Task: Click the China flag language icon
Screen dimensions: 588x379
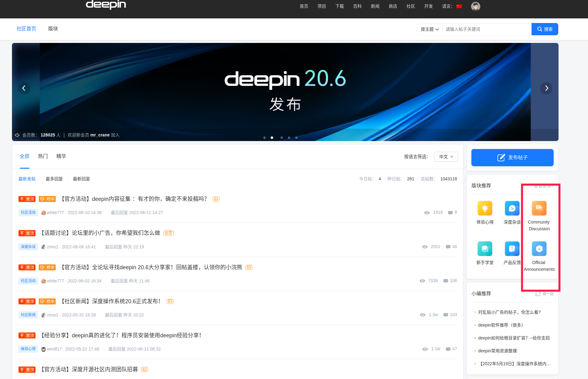Action: [x=459, y=6]
